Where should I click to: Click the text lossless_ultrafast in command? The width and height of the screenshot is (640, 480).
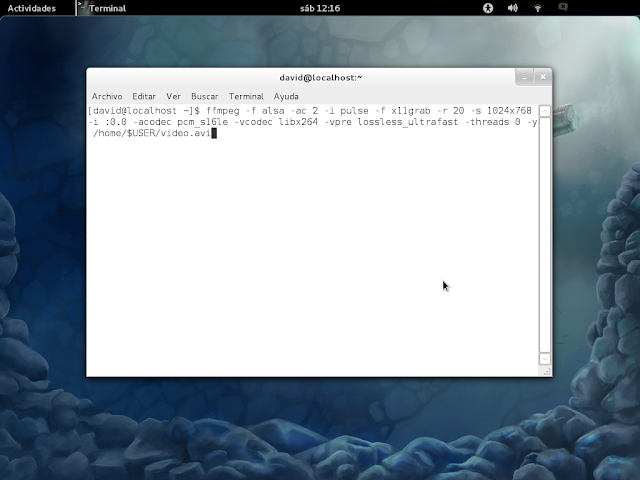[x=408, y=122]
